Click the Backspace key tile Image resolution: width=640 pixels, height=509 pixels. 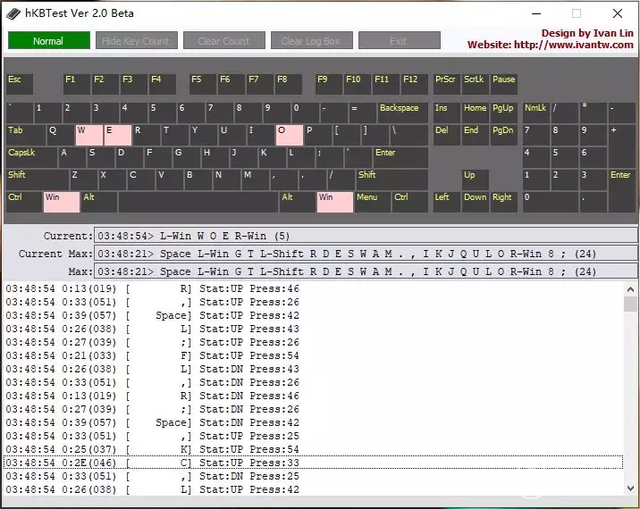pyautogui.click(x=403, y=113)
